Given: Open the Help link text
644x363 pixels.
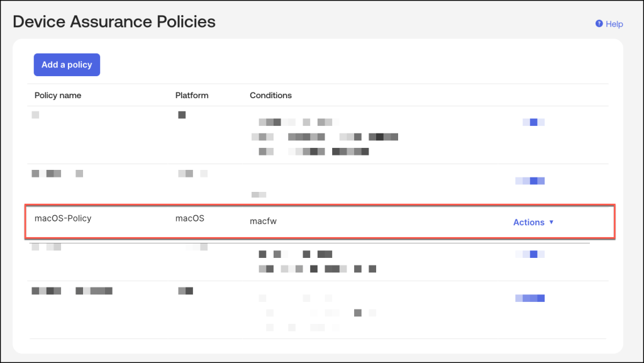Looking at the screenshot, I should pyautogui.click(x=614, y=24).
